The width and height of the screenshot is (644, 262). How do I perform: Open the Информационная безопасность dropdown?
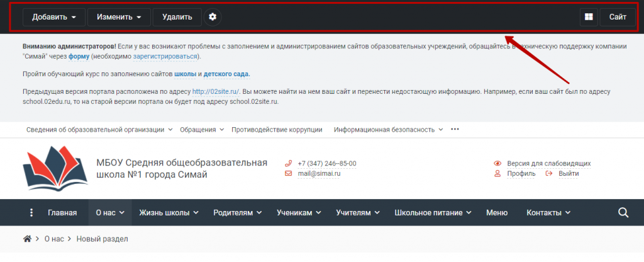(388, 130)
